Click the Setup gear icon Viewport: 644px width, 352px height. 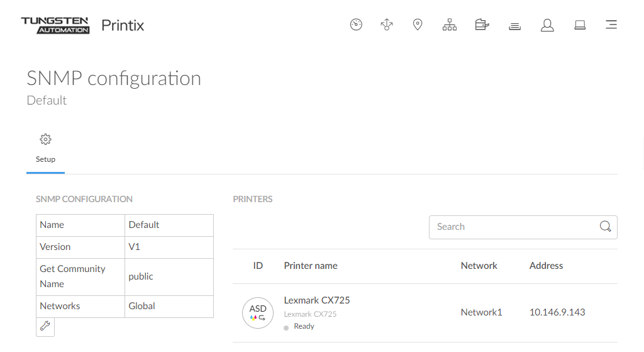point(45,140)
